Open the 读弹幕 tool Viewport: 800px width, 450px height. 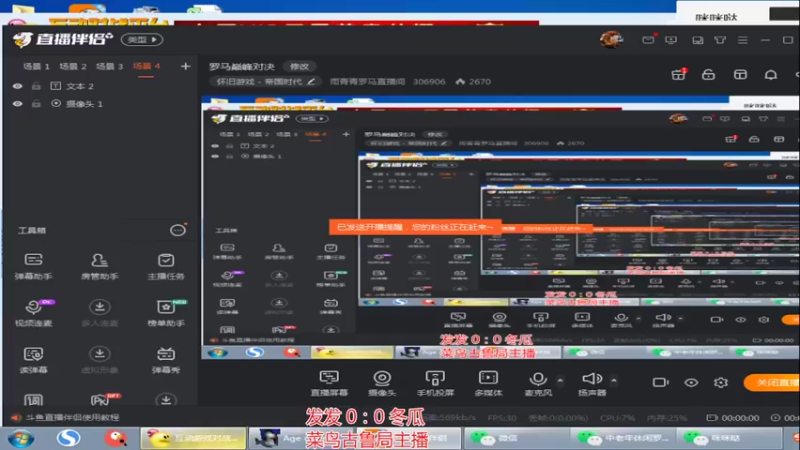point(33,359)
